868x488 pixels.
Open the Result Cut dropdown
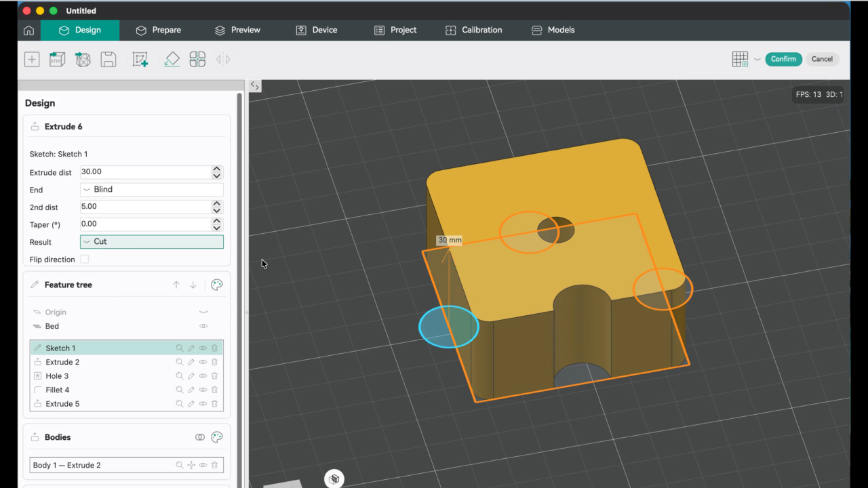pyautogui.click(x=152, y=241)
